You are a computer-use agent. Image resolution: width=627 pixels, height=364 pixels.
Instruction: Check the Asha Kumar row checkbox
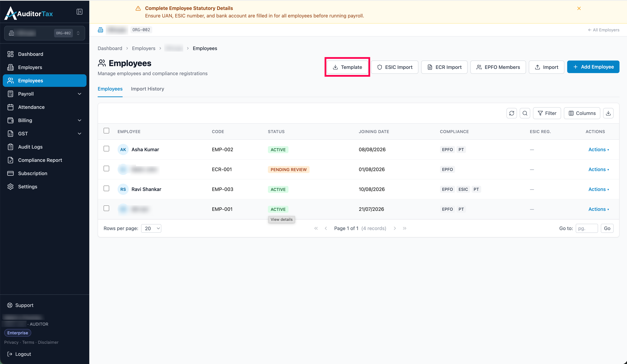pyautogui.click(x=106, y=149)
